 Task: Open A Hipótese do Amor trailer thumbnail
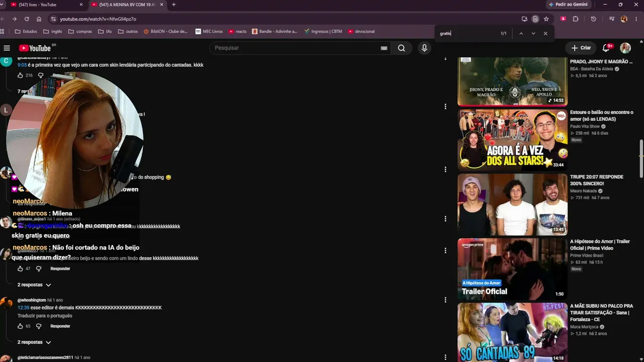tap(512, 269)
